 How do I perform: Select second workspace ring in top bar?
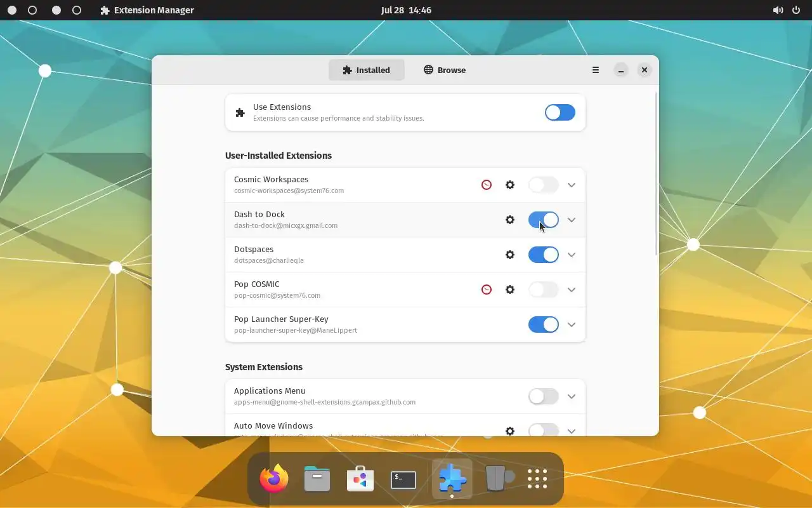[x=33, y=10]
